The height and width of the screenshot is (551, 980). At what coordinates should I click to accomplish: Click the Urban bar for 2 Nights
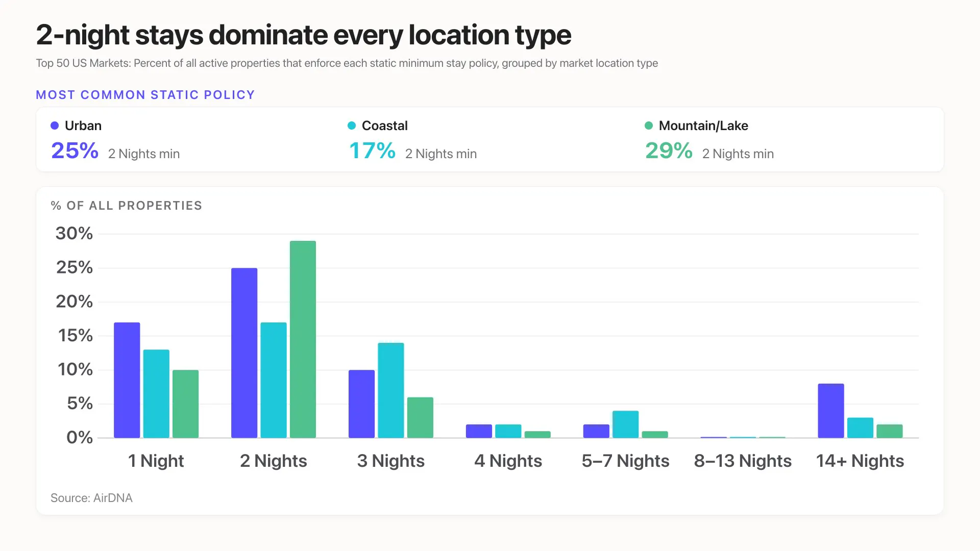click(x=244, y=353)
